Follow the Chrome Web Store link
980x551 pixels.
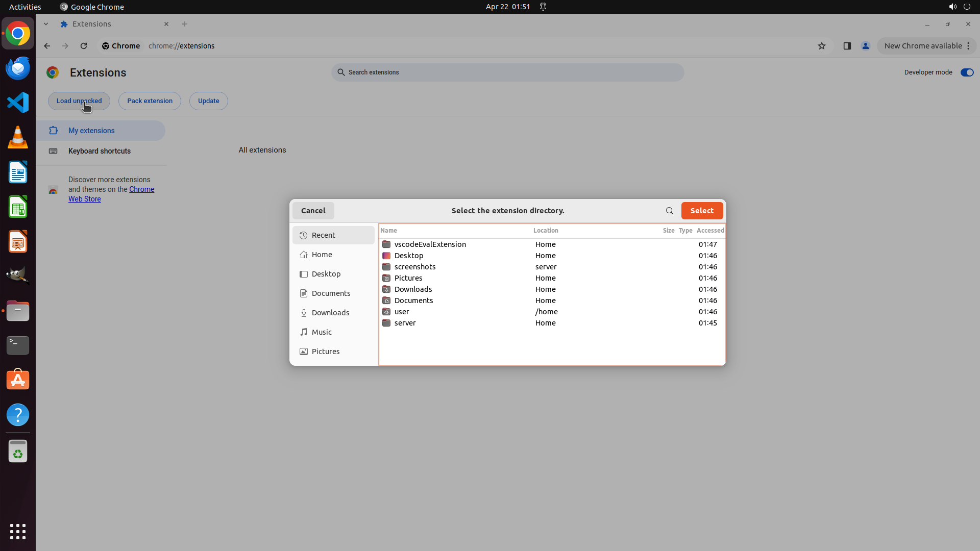click(x=141, y=189)
